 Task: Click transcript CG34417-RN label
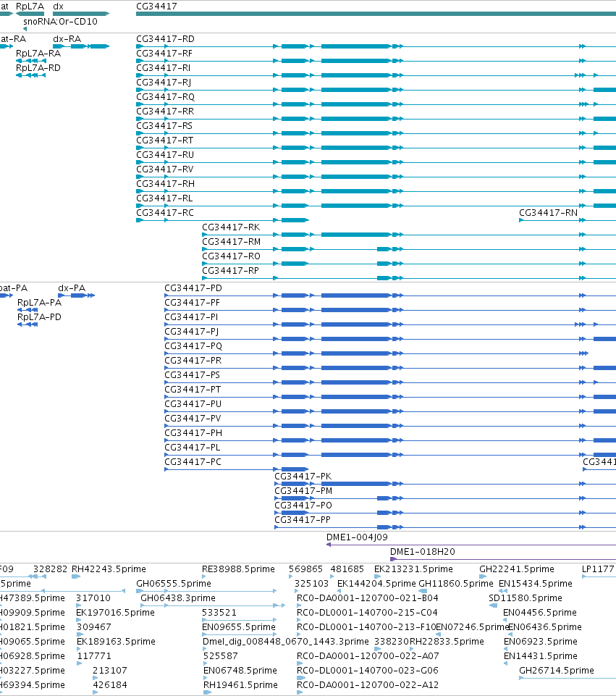[549, 213]
